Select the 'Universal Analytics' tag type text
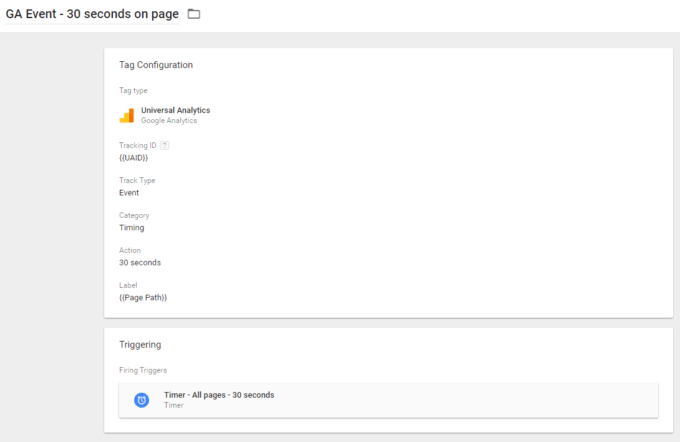 pos(176,110)
